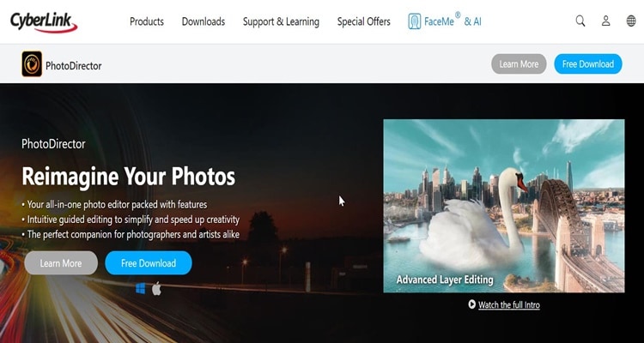Open the user account icon
Viewport: 644px width, 343px height.
point(606,21)
